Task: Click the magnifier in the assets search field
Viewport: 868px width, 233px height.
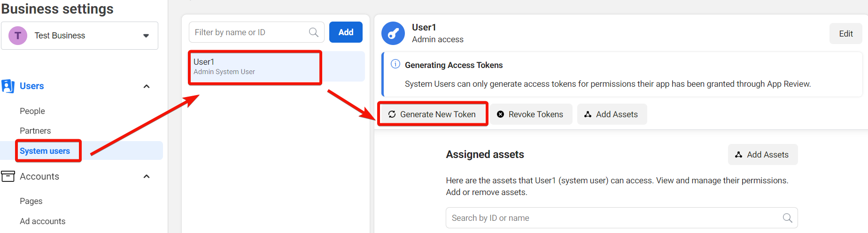Action: click(x=787, y=218)
